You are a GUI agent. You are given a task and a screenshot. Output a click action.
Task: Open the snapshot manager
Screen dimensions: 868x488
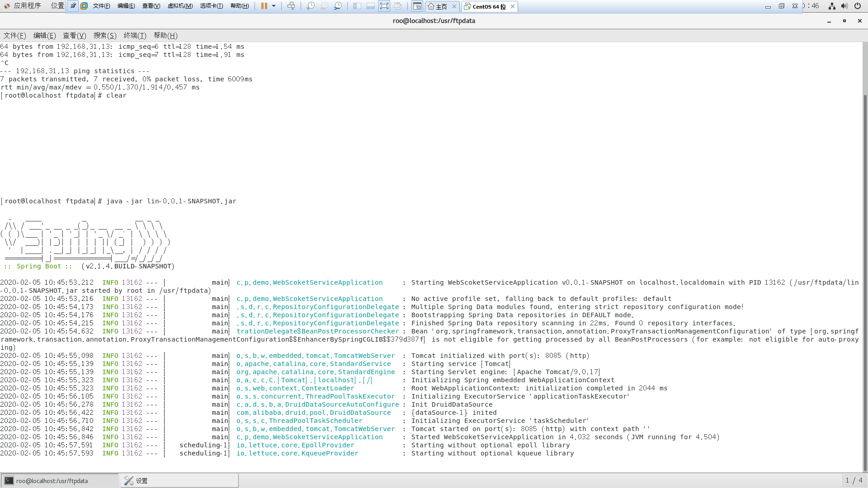click(338, 6)
